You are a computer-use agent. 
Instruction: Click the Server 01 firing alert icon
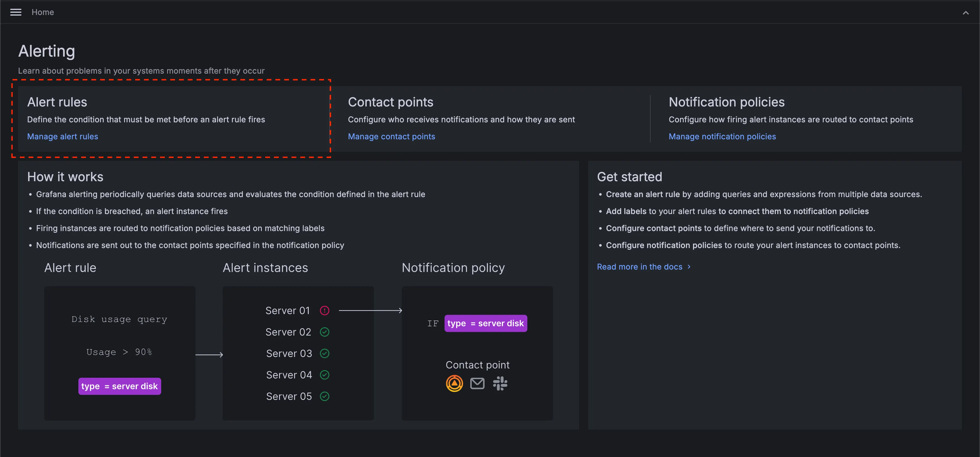(324, 310)
